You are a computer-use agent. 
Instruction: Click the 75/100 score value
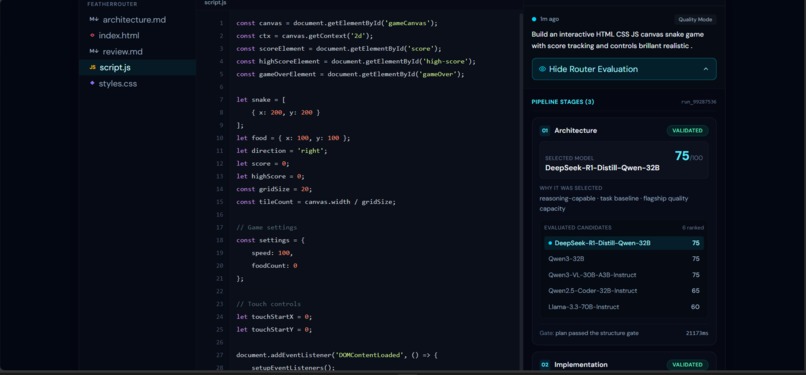688,156
